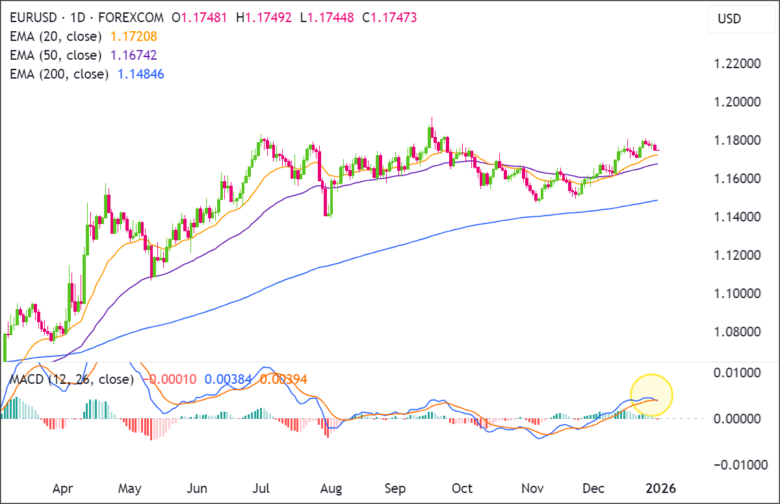Select the EMA (50, close) indicator legend
Image resolution: width=780 pixels, height=504 pixels.
(56, 55)
